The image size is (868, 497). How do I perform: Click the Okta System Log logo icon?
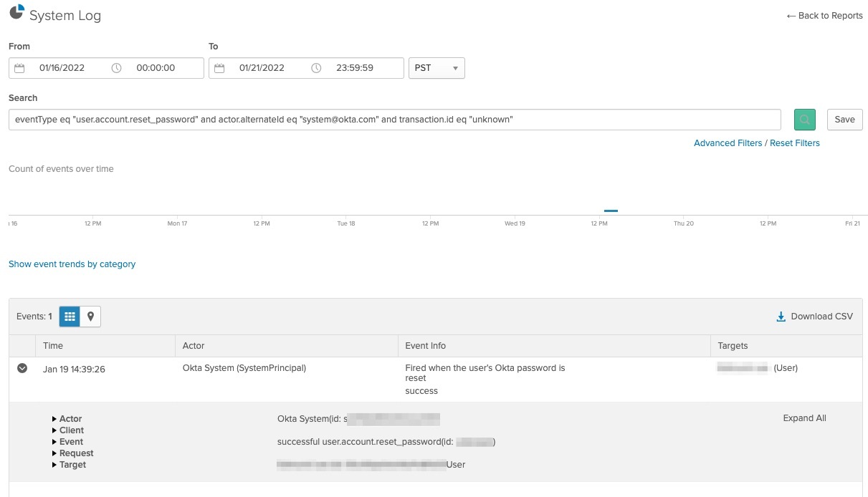point(15,12)
